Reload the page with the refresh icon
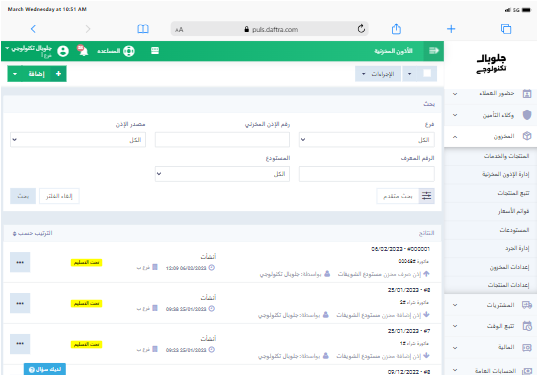The image size is (537, 375). coord(361,29)
